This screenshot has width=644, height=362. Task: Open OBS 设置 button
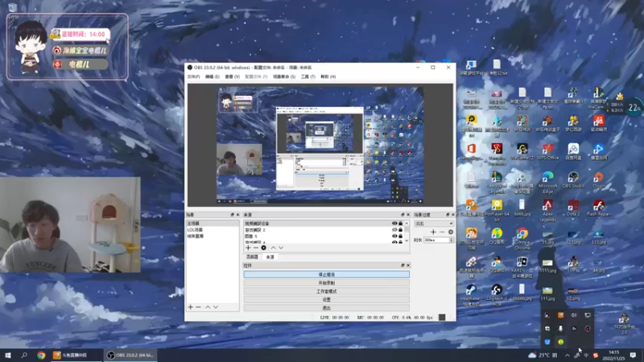327,299
